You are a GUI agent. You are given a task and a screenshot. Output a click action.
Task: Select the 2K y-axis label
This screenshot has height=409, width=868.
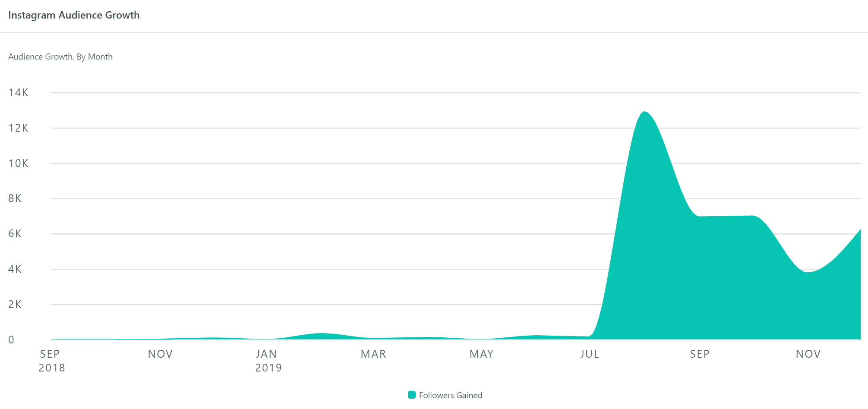point(15,305)
